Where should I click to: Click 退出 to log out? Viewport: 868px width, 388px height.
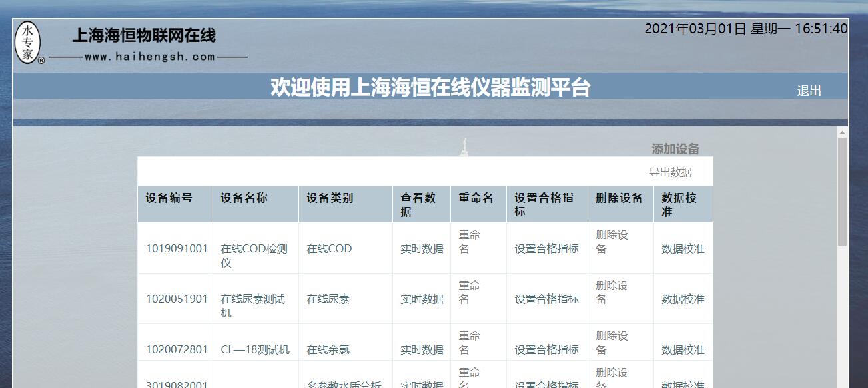click(x=809, y=91)
